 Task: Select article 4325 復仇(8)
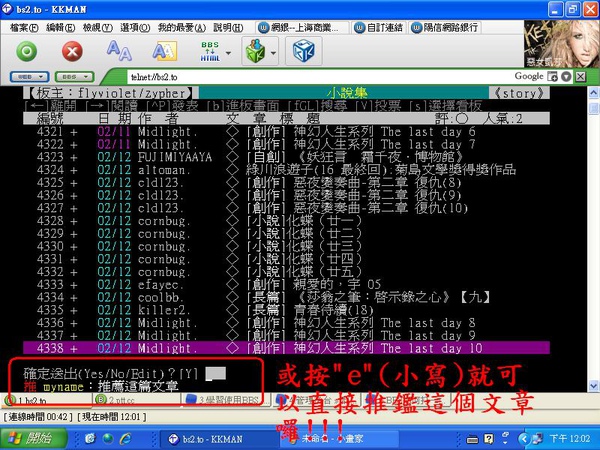click(286, 183)
